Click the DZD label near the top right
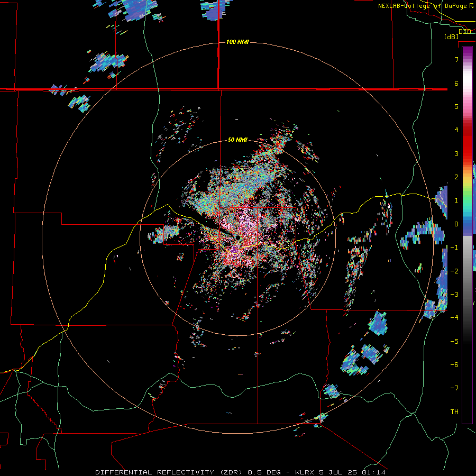 pyautogui.click(x=465, y=31)
